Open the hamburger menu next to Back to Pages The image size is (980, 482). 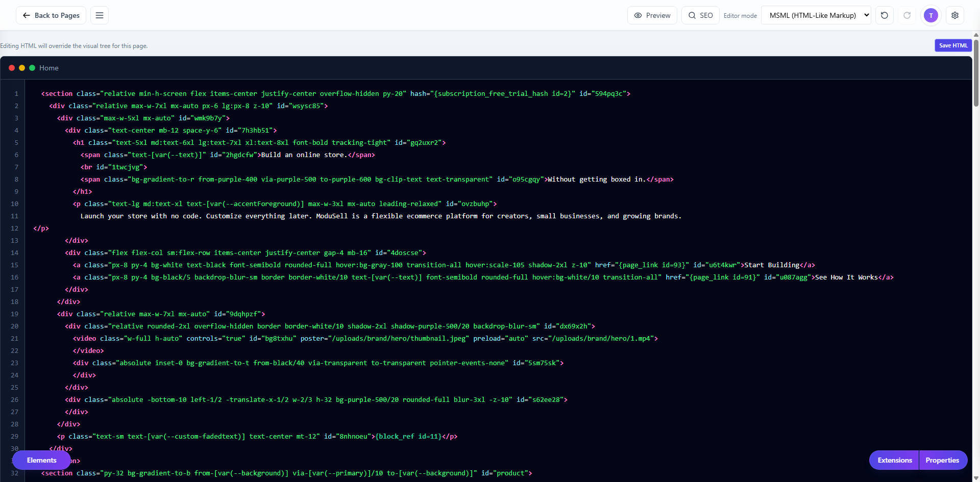pos(99,15)
